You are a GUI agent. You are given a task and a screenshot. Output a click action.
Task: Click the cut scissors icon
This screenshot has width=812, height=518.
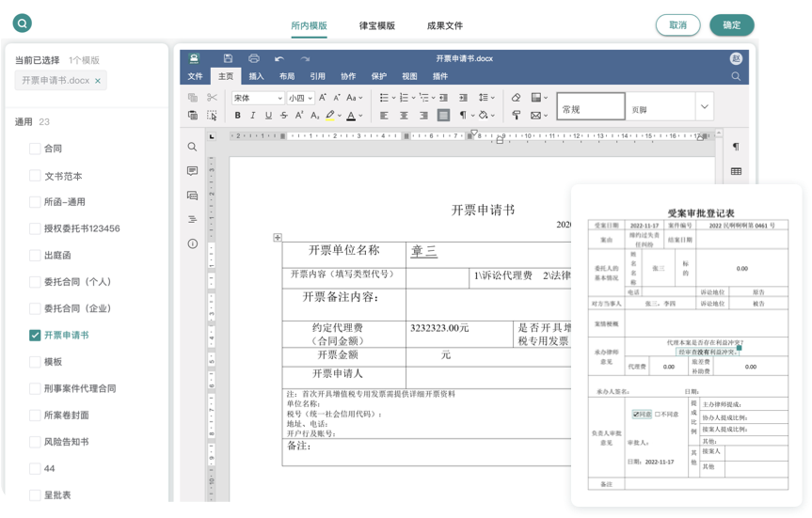212,98
